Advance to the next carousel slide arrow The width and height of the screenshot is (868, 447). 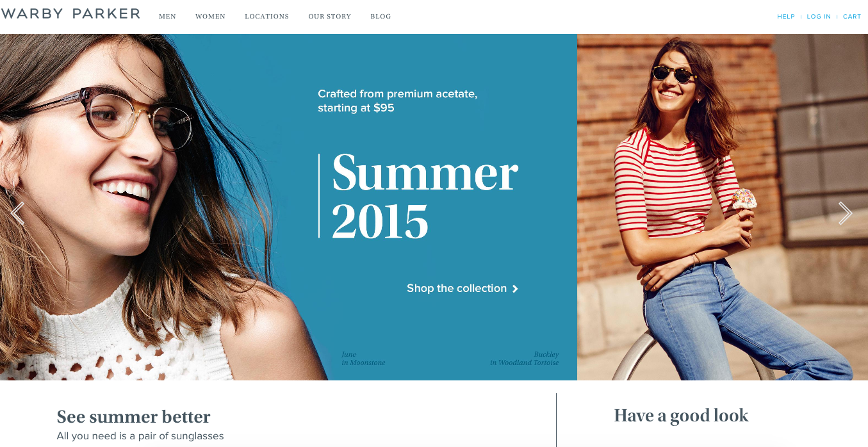pyautogui.click(x=846, y=213)
